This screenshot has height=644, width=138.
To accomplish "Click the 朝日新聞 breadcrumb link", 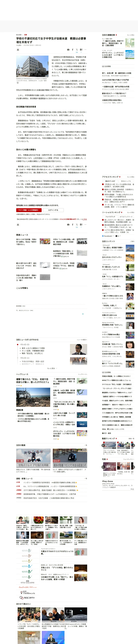I will click(x=19, y=35).
